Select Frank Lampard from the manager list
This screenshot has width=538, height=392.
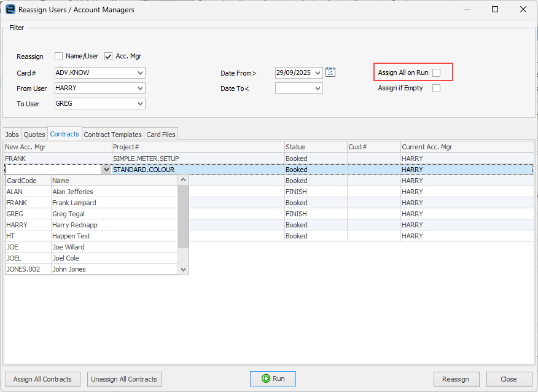coord(72,203)
